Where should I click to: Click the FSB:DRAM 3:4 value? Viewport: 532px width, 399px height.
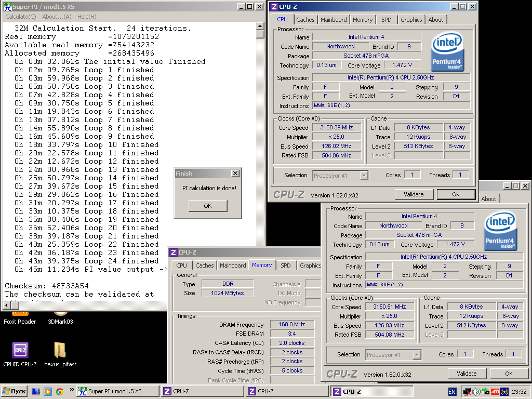pos(292,334)
